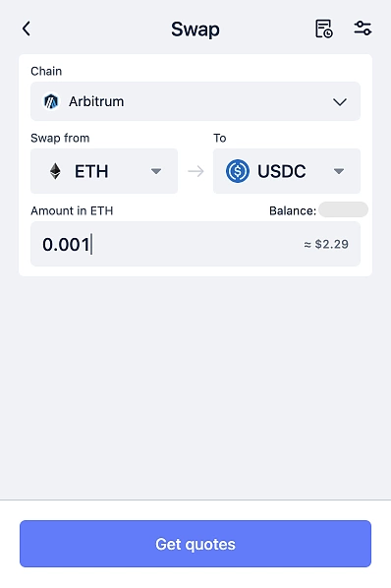
Task: Select the Arbitrum chain field
Action: coord(195,101)
